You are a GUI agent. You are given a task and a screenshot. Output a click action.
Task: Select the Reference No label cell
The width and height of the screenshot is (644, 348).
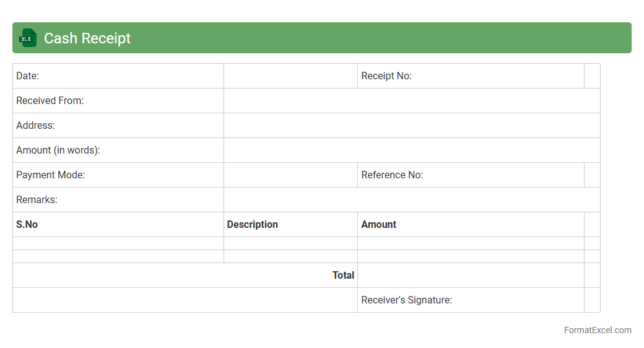pos(470,175)
